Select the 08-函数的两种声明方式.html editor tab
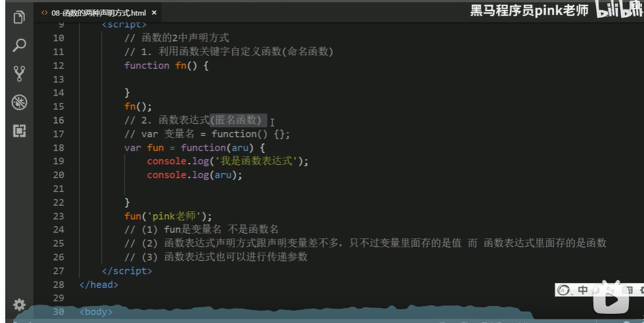The width and height of the screenshot is (644, 323). 99,12
